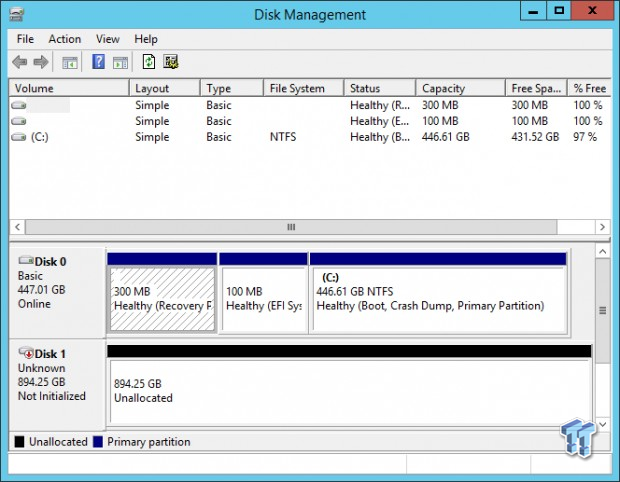Click the NTFS file system cell
The width and height of the screenshot is (620, 482).
coord(283,137)
